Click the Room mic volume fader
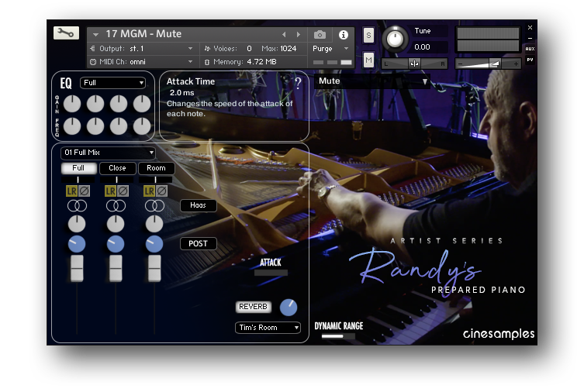The height and width of the screenshot is (392, 584). [154, 268]
